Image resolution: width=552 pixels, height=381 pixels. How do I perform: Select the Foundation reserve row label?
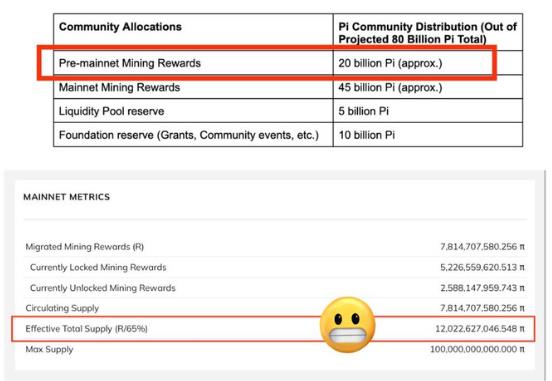(189, 135)
